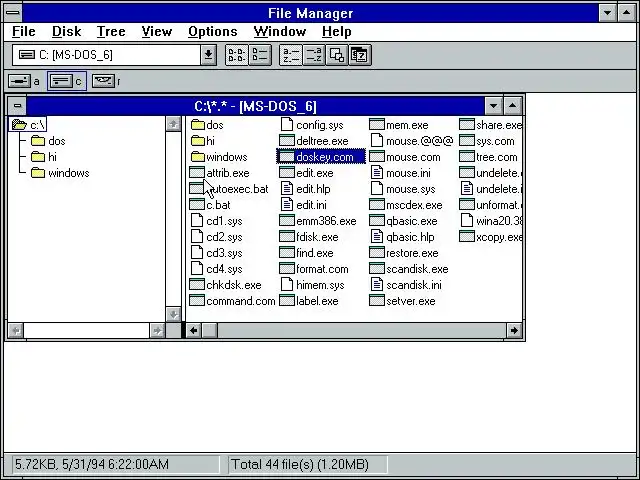Select the chkdsk.exe file name
Viewport: 640px width, 480px height.
[x=233, y=285]
